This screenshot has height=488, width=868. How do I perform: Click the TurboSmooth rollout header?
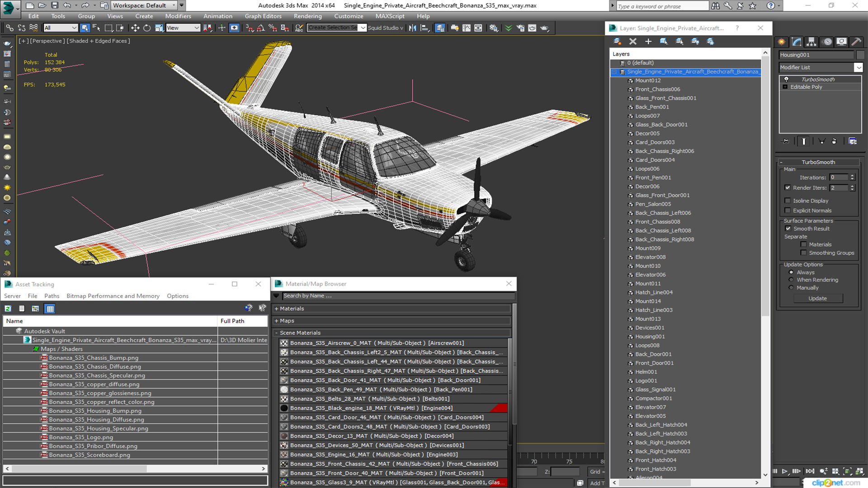pos(818,162)
